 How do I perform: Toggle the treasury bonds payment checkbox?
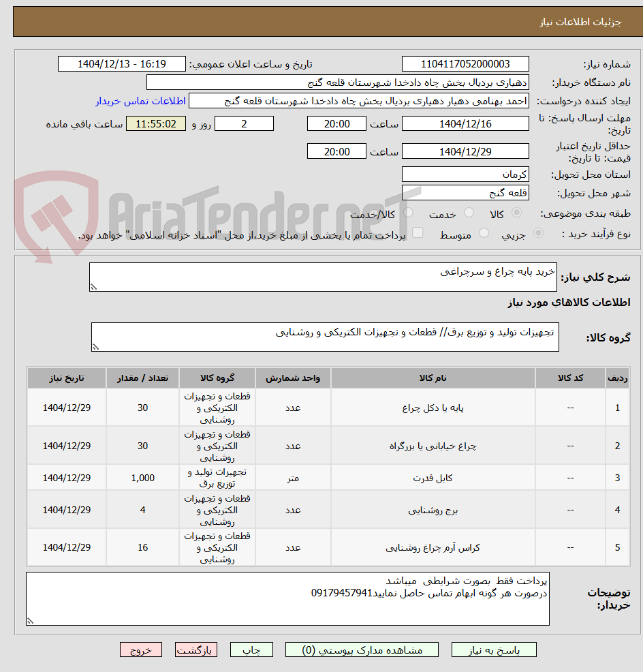tap(418, 234)
